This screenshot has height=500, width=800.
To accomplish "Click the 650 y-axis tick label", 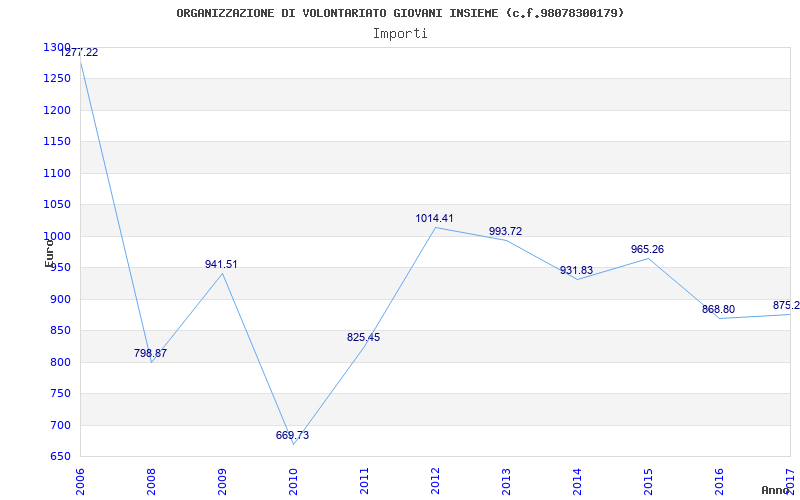I will pyautogui.click(x=60, y=456).
